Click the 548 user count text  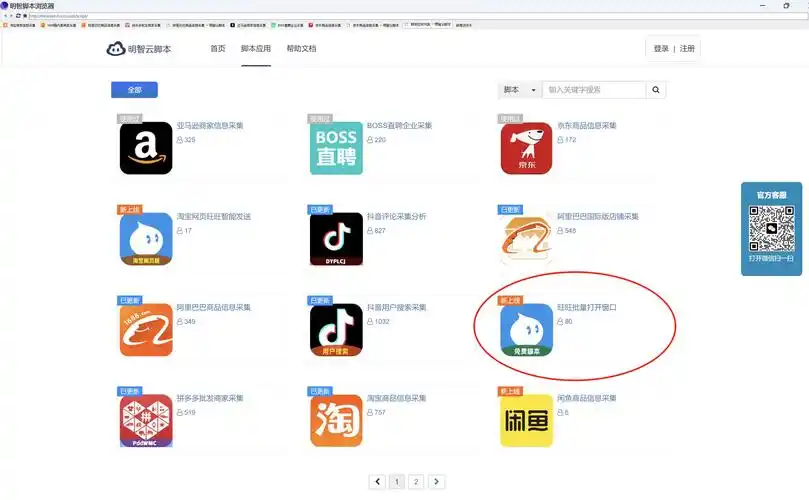coord(571,231)
